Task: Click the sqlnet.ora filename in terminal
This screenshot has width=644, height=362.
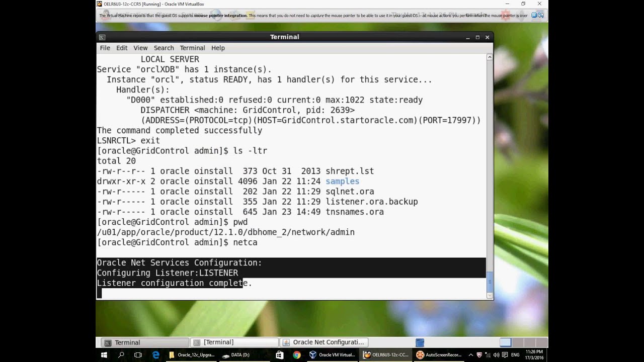Action: point(350,192)
